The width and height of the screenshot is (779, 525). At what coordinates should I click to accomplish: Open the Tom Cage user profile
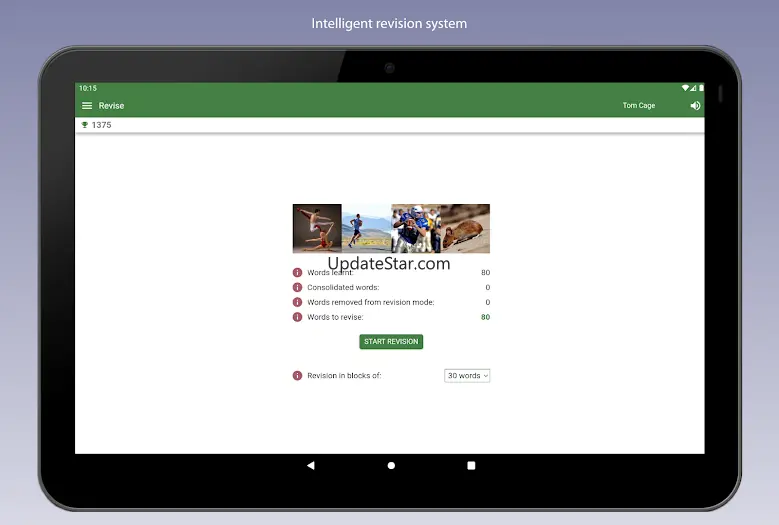coord(639,106)
